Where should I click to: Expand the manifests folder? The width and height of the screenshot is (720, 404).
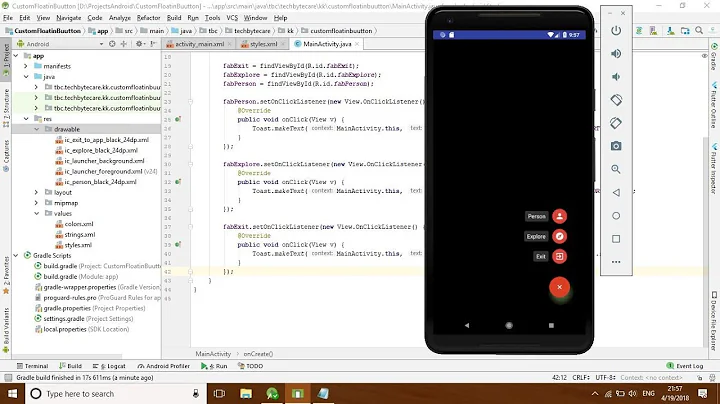tap(26, 66)
